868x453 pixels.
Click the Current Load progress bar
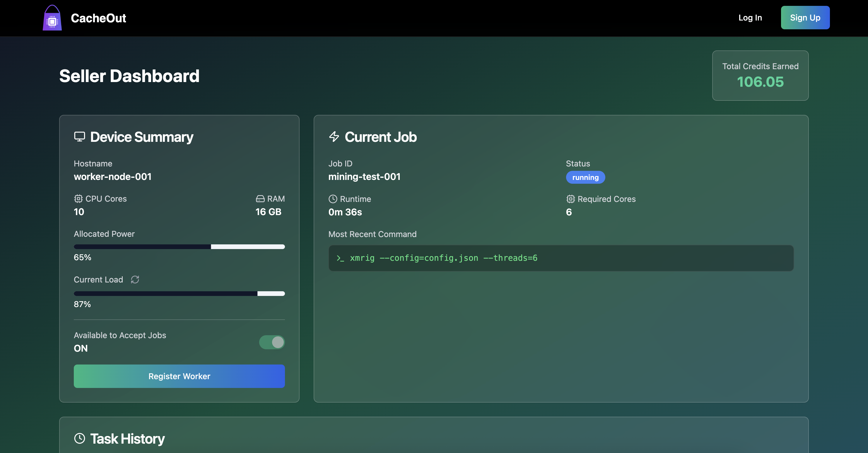[179, 294]
